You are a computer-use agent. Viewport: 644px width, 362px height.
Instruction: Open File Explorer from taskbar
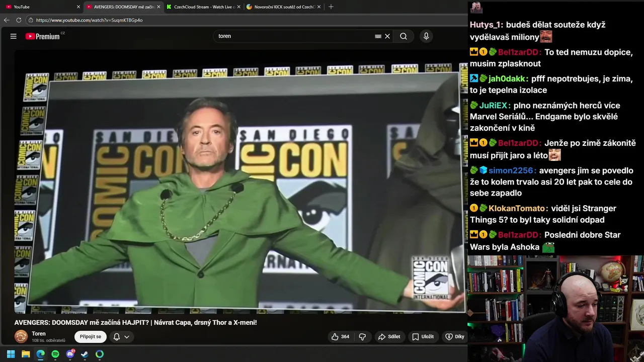(26, 354)
